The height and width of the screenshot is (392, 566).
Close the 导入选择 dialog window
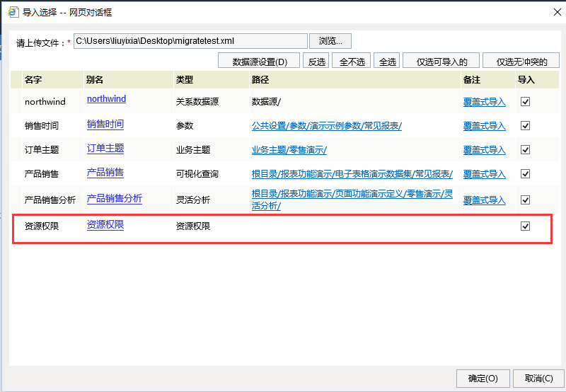[x=558, y=12]
